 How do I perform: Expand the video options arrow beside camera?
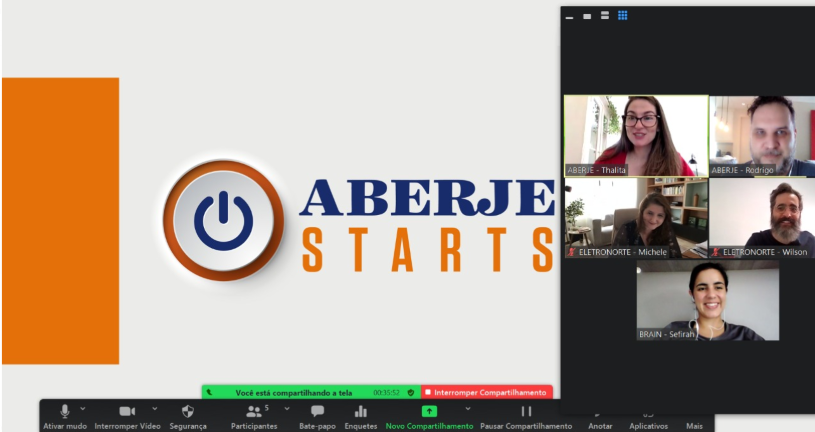pos(155,408)
